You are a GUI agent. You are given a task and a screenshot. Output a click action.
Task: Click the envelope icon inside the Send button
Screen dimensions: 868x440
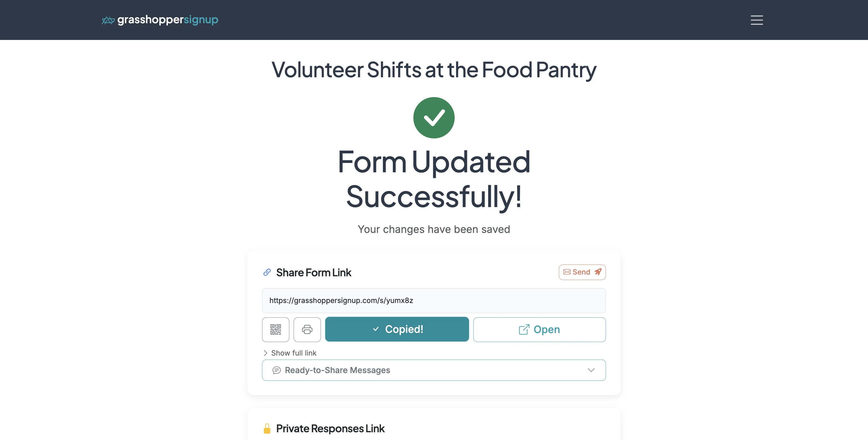coord(567,272)
